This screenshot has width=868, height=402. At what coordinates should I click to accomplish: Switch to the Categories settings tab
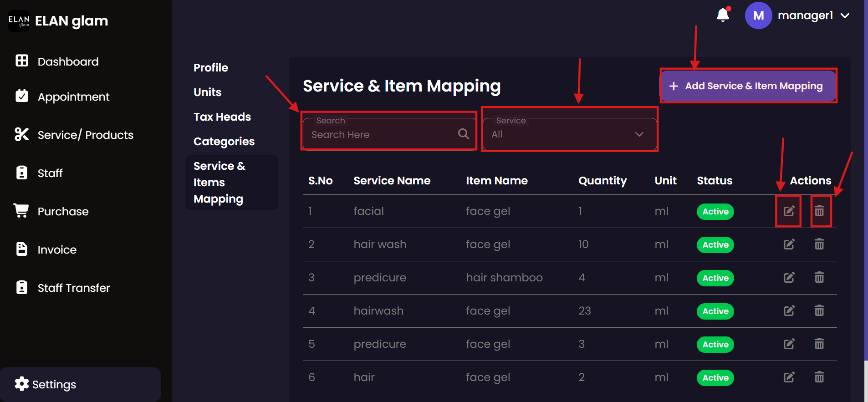pyautogui.click(x=224, y=142)
